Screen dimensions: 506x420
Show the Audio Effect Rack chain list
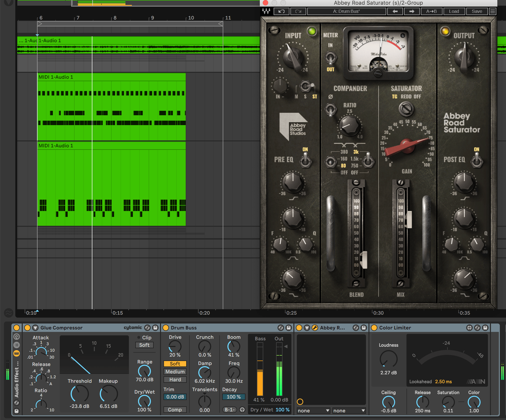point(17,345)
